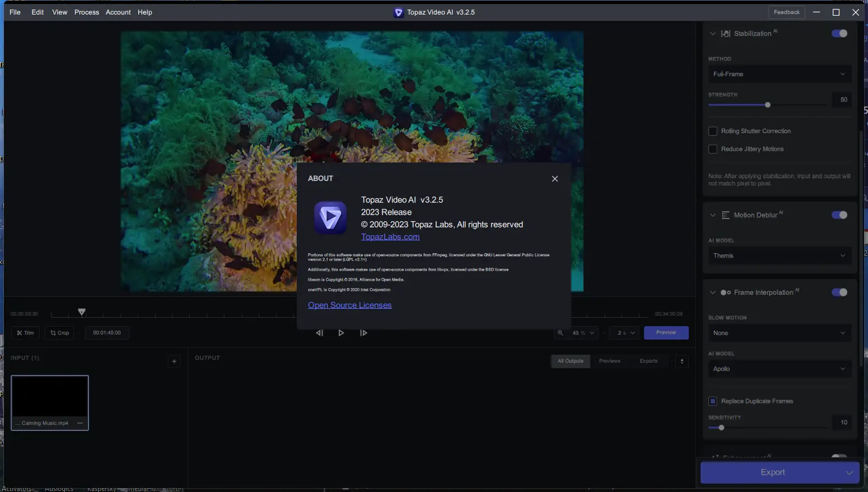This screenshot has width=868, height=492.
Task: Turn off the Frame Interpolation toggle
Action: (x=839, y=293)
